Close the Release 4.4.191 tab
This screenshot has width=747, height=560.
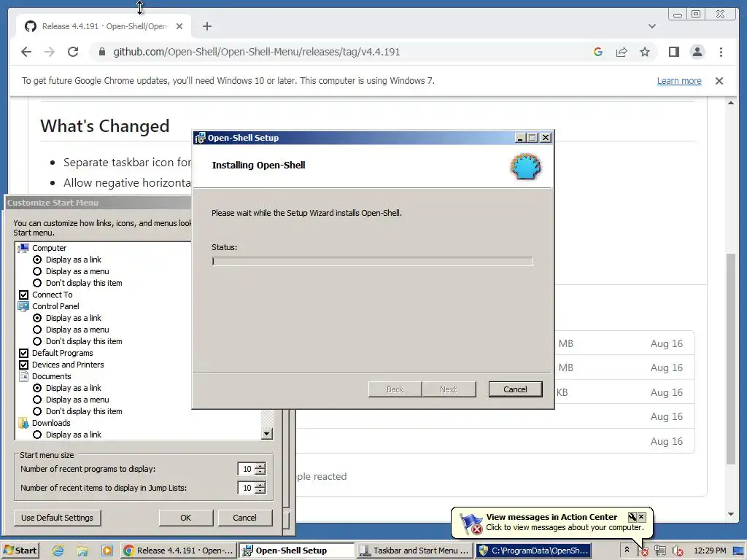point(179,26)
